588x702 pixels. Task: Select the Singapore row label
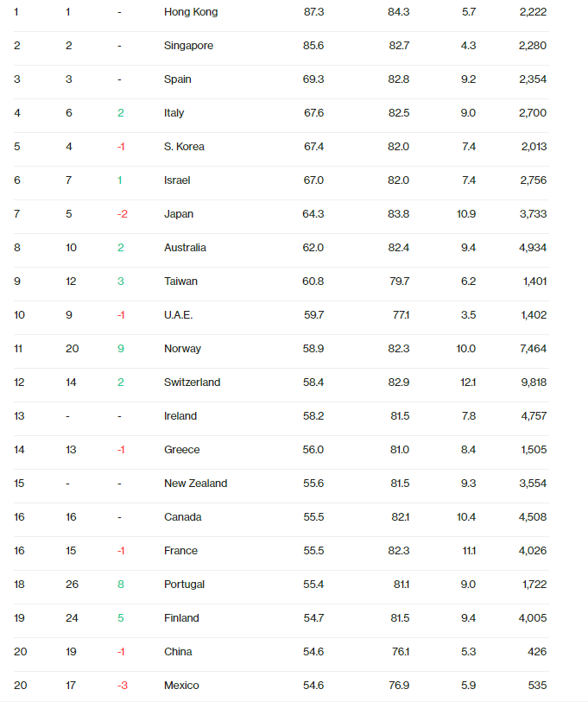[x=188, y=46]
